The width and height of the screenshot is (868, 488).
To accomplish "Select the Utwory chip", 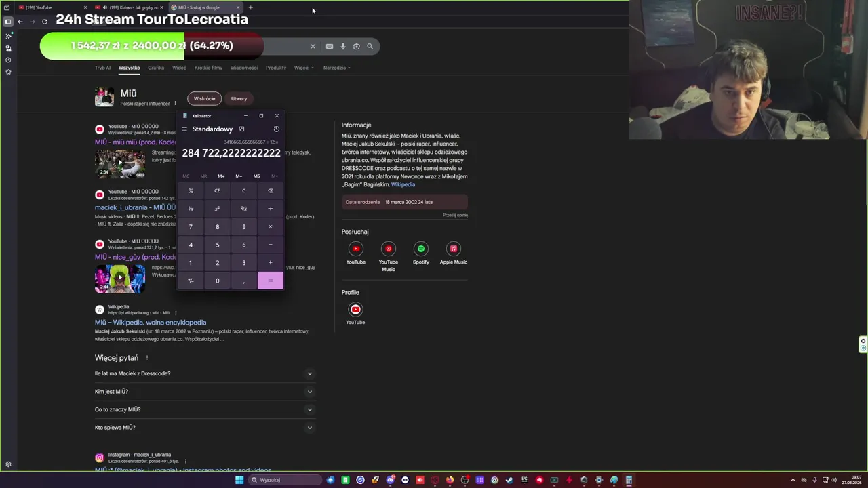I will 239,98.
